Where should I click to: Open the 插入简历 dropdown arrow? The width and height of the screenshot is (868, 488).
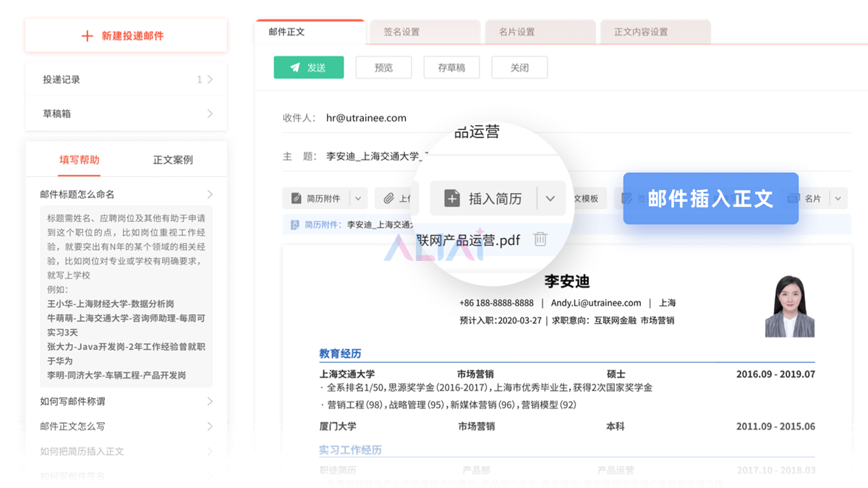point(550,198)
